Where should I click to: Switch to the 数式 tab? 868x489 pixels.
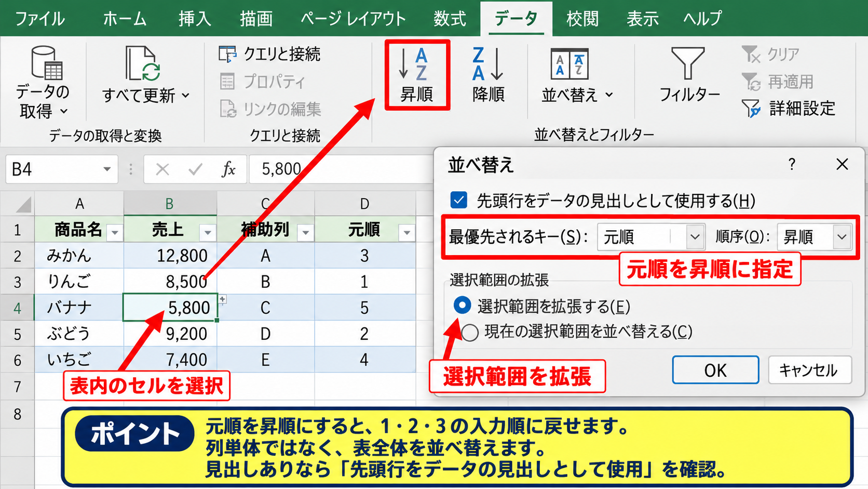click(450, 19)
